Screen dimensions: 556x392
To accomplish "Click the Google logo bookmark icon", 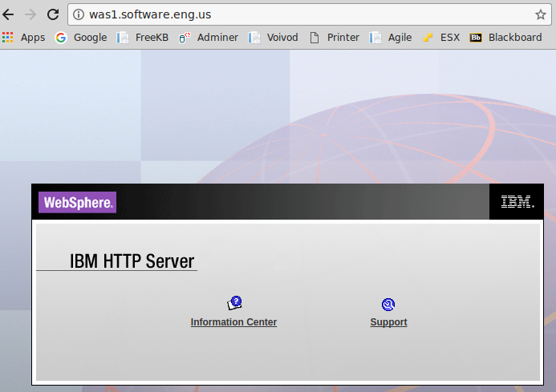I will 61,37.
